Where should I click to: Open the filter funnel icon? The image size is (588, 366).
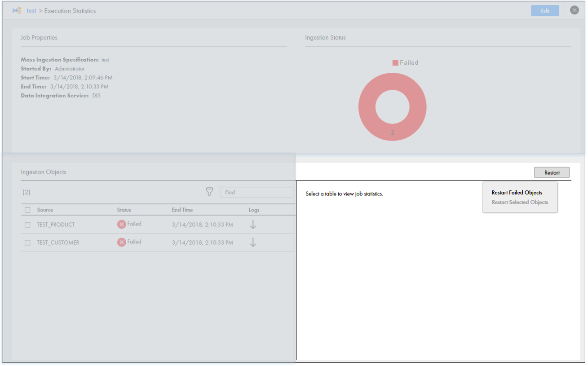click(x=209, y=192)
